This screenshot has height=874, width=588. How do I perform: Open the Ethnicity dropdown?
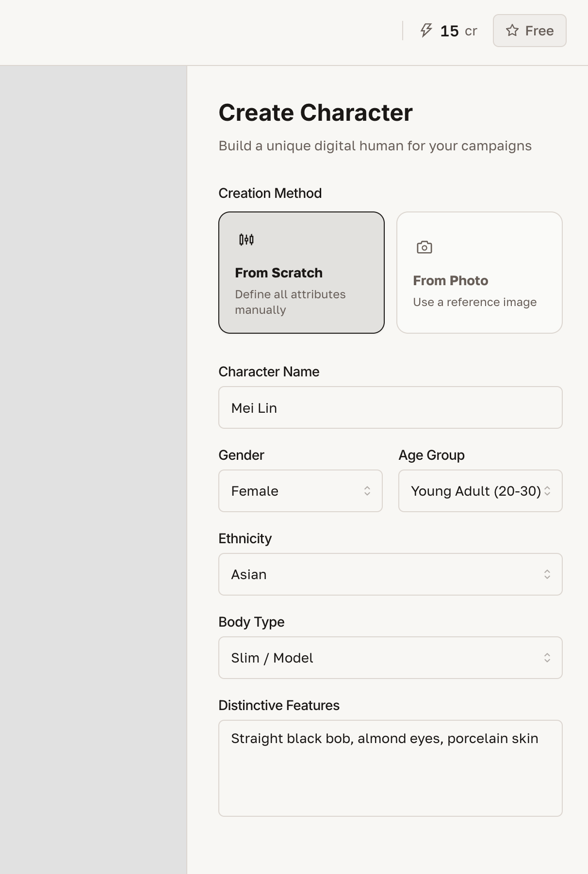click(390, 574)
